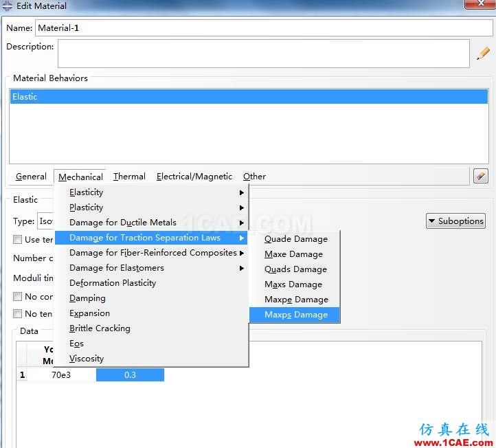Click the 70e3 Young's modulus cell
This screenshot has height=448, width=496.
[x=61, y=375]
